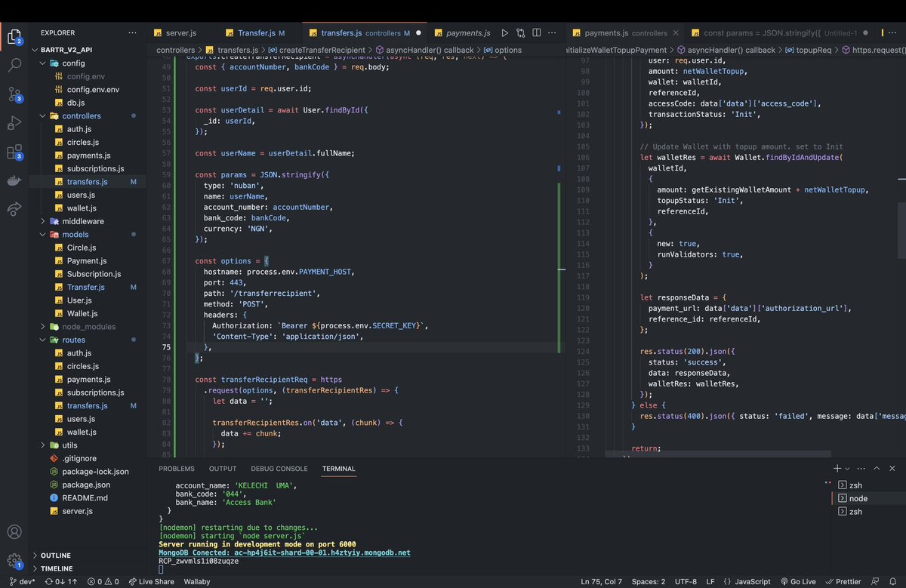Collapse the models folder

click(75, 235)
